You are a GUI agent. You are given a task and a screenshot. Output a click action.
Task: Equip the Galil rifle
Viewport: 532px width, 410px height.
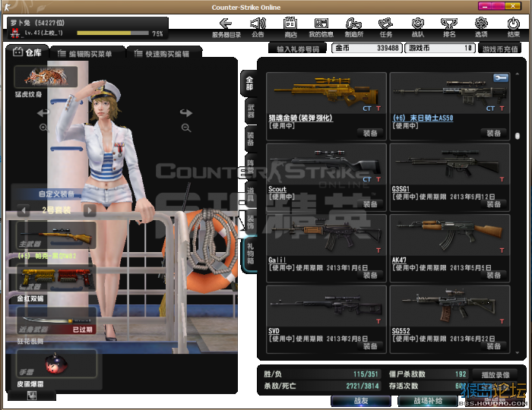[370, 275]
